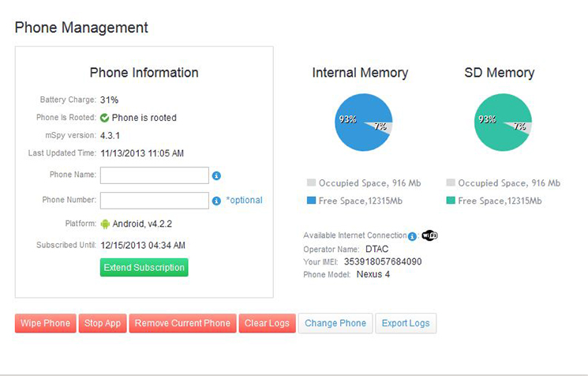Click the Extend Subscription button
The height and width of the screenshot is (376, 588).
click(x=144, y=268)
